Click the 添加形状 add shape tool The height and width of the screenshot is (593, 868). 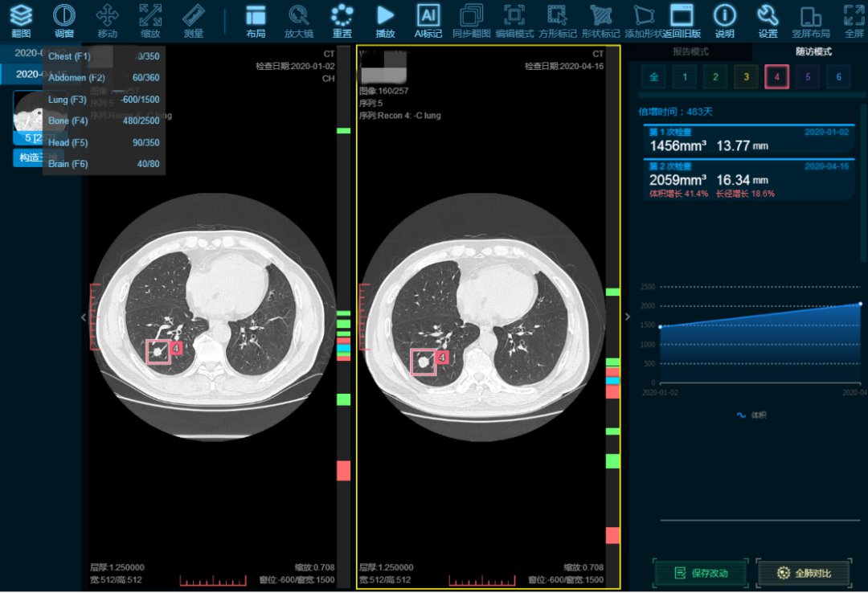pyautogui.click(x=643, y=20)
